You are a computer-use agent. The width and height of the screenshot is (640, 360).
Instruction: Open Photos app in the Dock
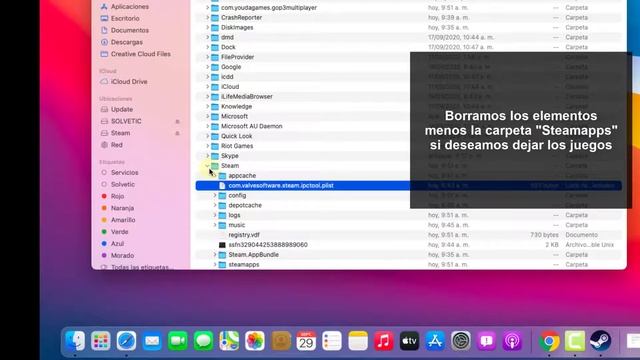tap(255, 341)
